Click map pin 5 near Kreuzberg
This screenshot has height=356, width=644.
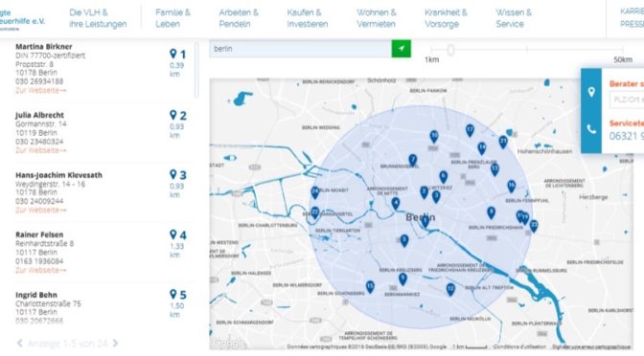[404, 240]
